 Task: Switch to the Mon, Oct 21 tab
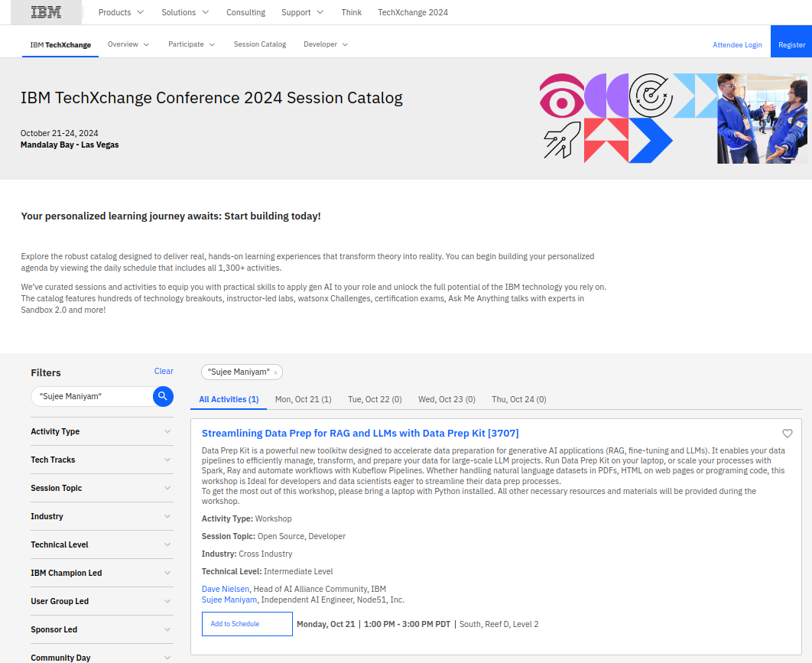tap(303, 399)
